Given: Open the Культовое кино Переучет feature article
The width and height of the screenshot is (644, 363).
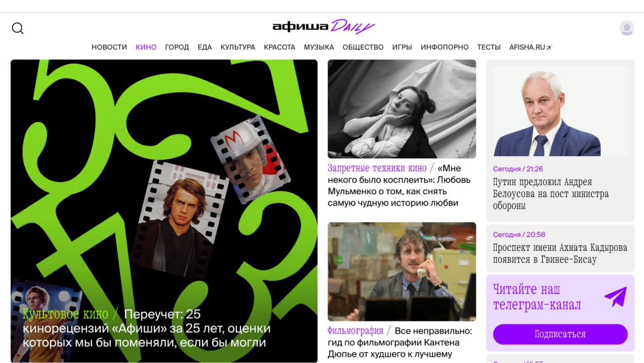Looking at the screenshot, I should click(x=146, y=328).
